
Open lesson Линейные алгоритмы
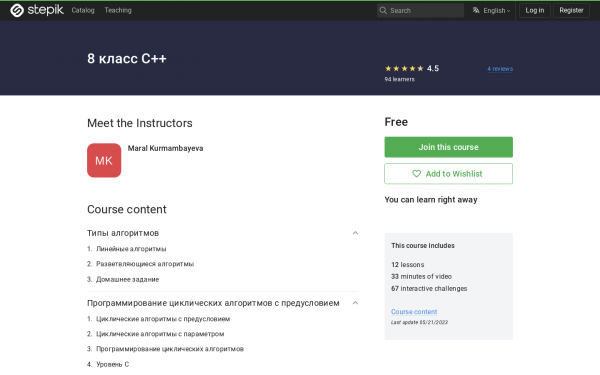pos(131,249)
